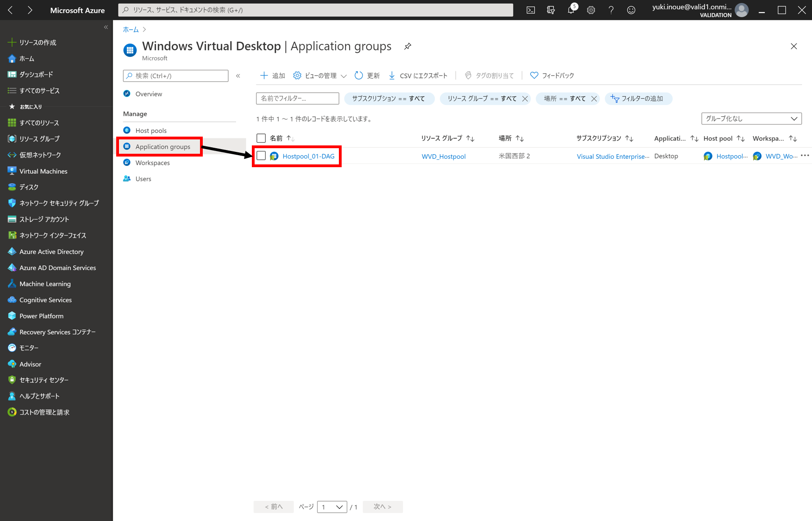Refresh the application groups list

click(367, 75)
